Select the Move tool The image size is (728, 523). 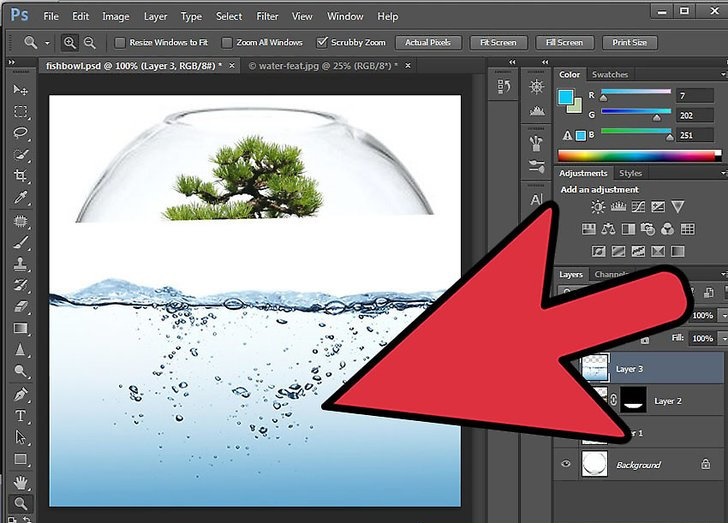(x=20, y=89)
